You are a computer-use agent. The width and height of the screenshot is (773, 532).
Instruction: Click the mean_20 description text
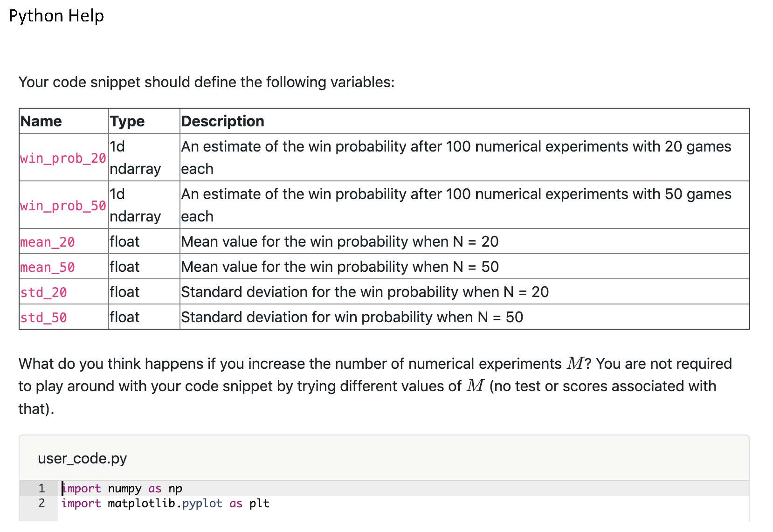coord(340,242)
